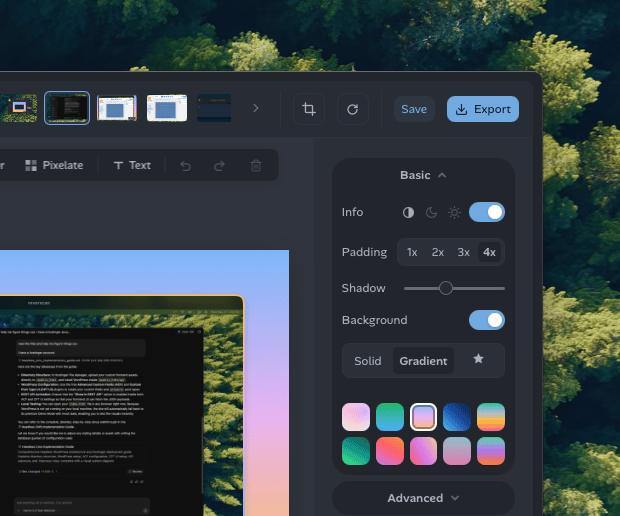The width and height of the screenshot is (620, 516).
Task: Switch to the Solid background tab
Action: 368,361
